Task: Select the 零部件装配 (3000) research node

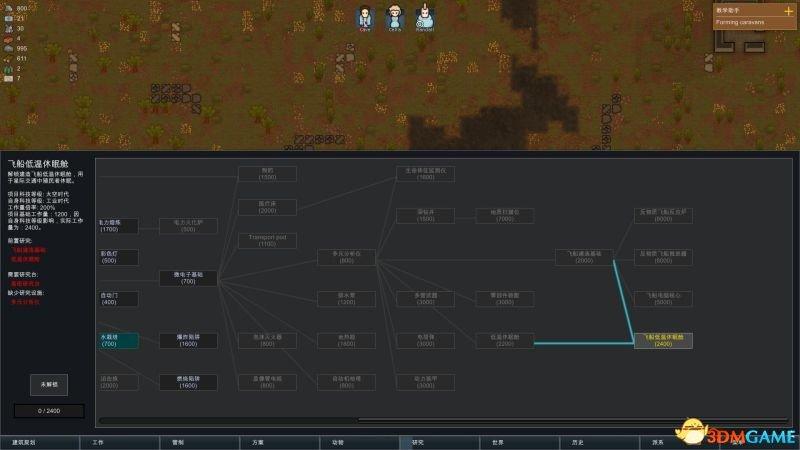Action: pos(505,299)
